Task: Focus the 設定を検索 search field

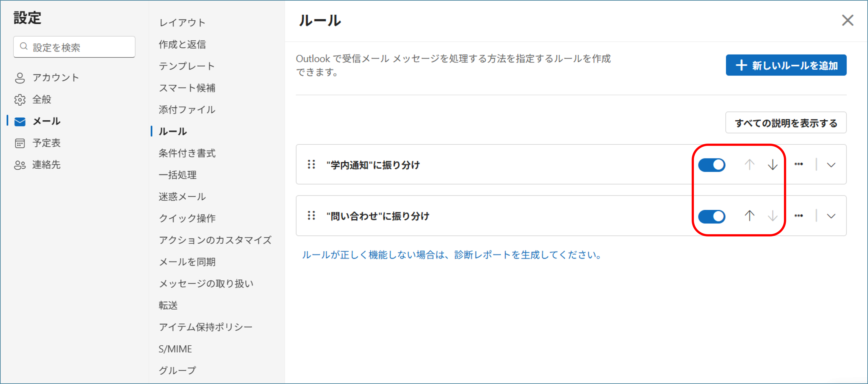Action: (74, 47)
